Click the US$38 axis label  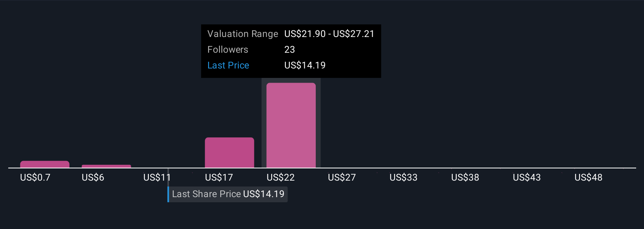(465, 177)
